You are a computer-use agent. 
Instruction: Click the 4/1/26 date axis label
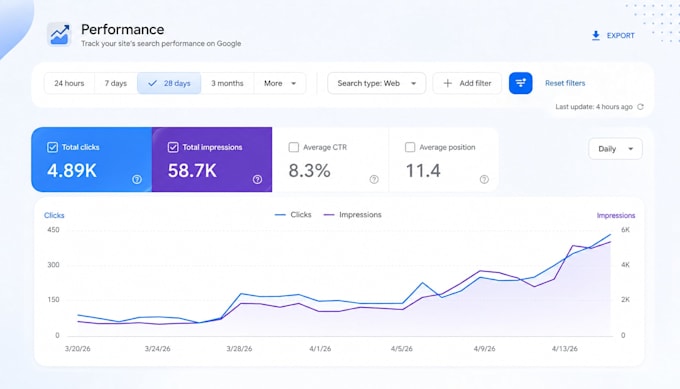point(320,349)
